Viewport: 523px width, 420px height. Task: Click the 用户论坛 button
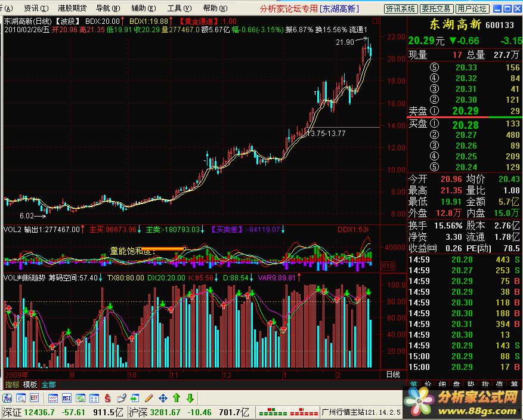point(472,9)
